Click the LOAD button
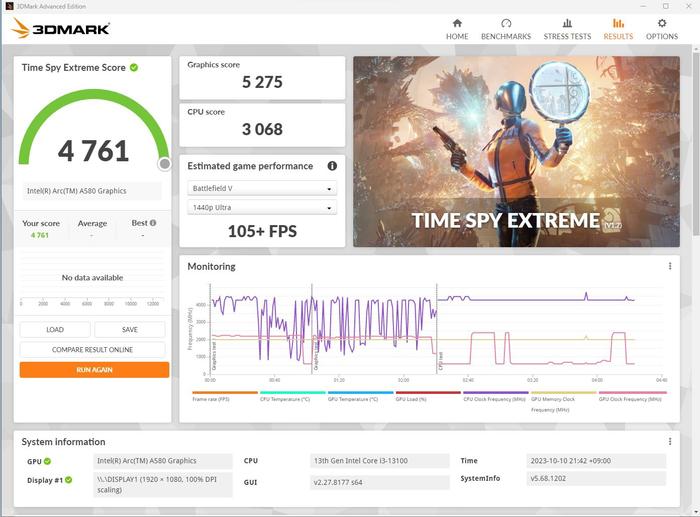Viewport: 700px width, 517px height. [x=55, y=329]
